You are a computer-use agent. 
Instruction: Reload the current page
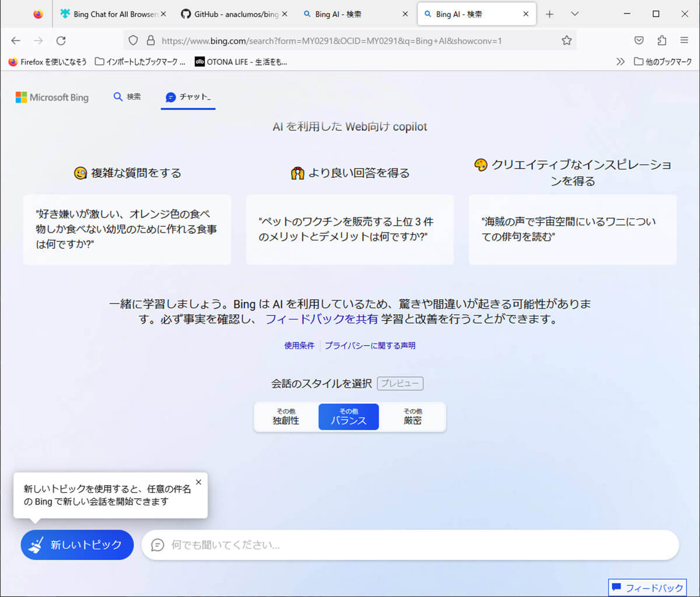61,40
